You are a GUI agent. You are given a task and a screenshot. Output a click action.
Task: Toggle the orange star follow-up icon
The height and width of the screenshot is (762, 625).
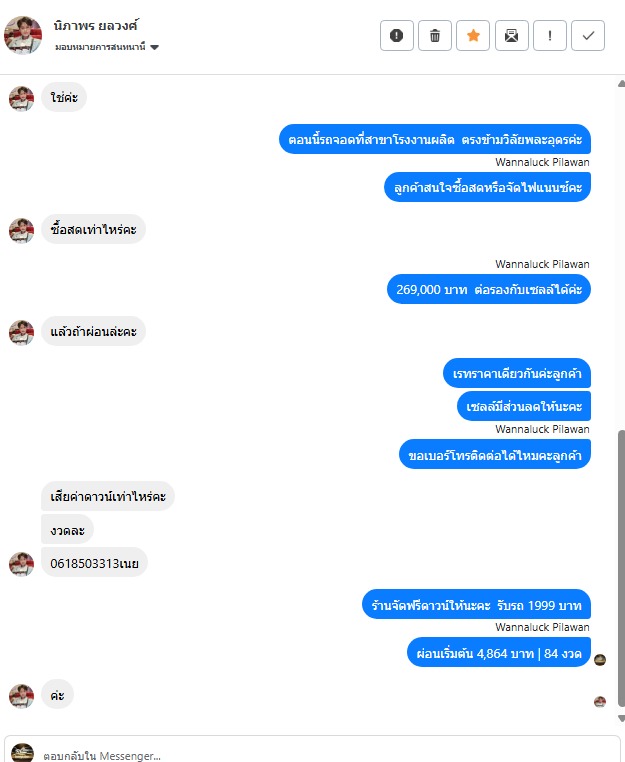click(473, 35)
